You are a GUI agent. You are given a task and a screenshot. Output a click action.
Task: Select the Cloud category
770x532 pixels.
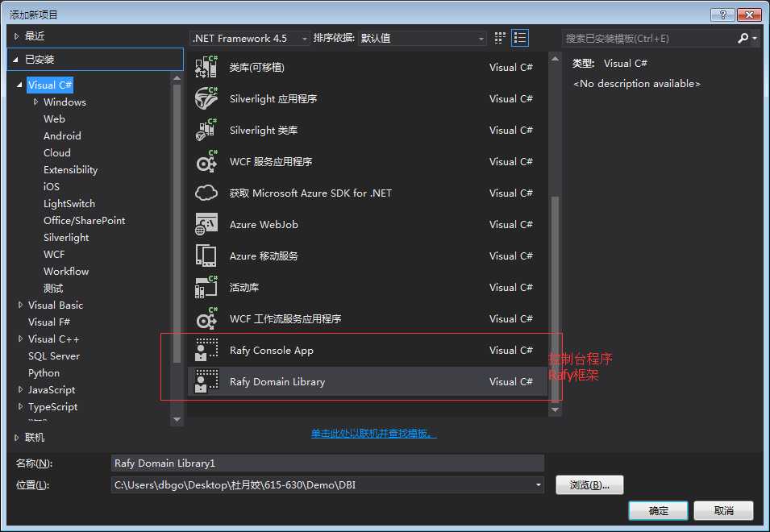(57, 152)
